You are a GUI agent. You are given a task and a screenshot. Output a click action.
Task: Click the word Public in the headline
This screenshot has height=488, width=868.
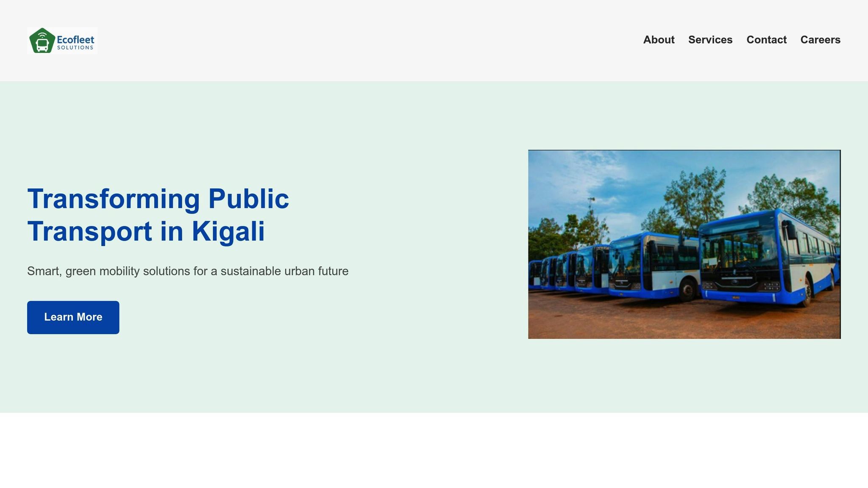pos(248,199)
